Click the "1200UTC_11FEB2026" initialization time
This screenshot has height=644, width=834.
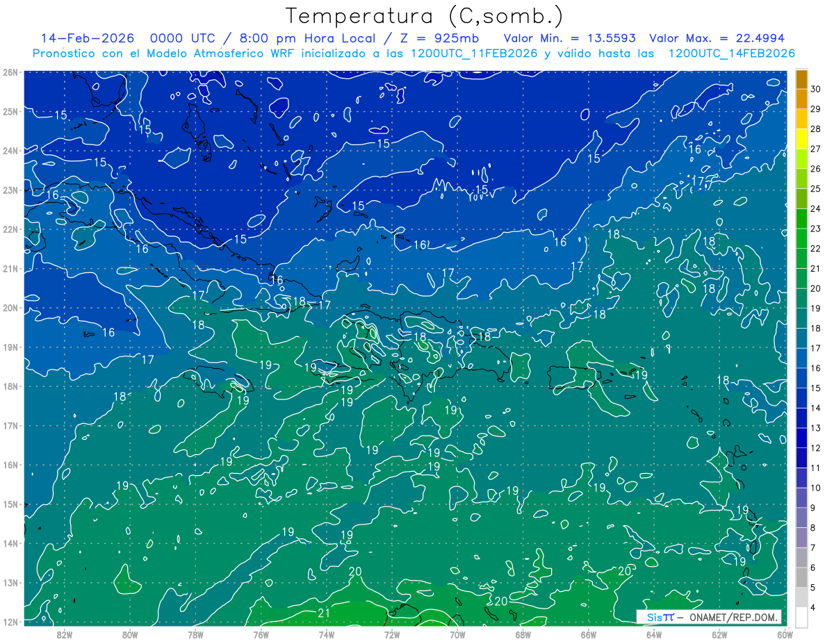click(x=475, y=53)
